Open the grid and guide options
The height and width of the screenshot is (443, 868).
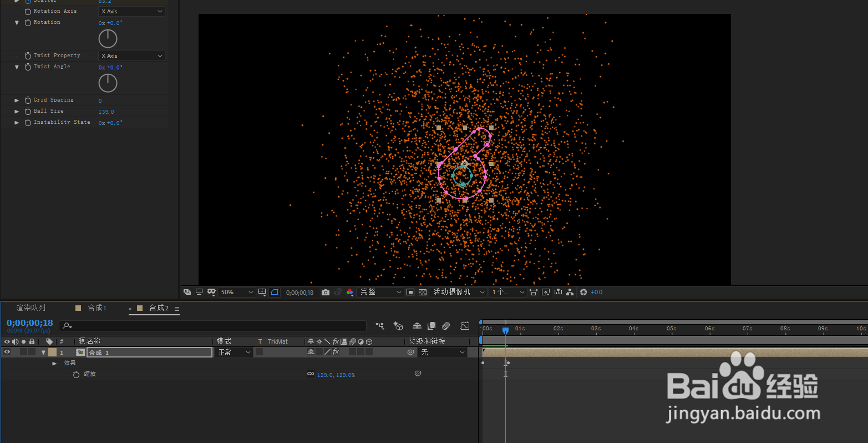262,292
